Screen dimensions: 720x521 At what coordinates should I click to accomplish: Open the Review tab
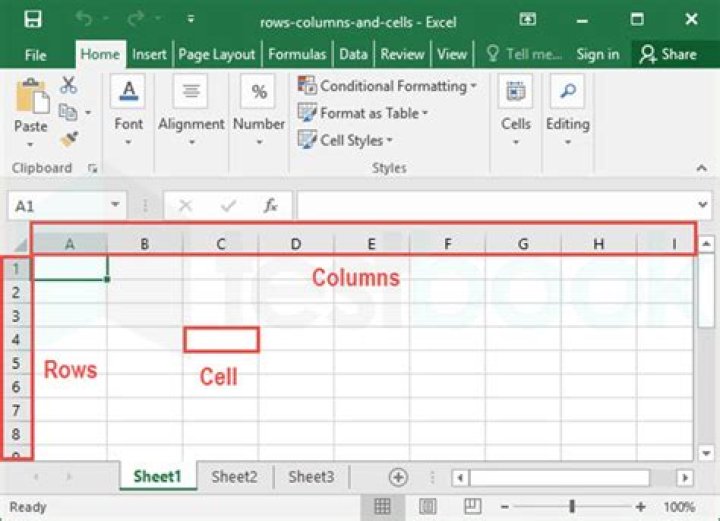click(402, 54)
